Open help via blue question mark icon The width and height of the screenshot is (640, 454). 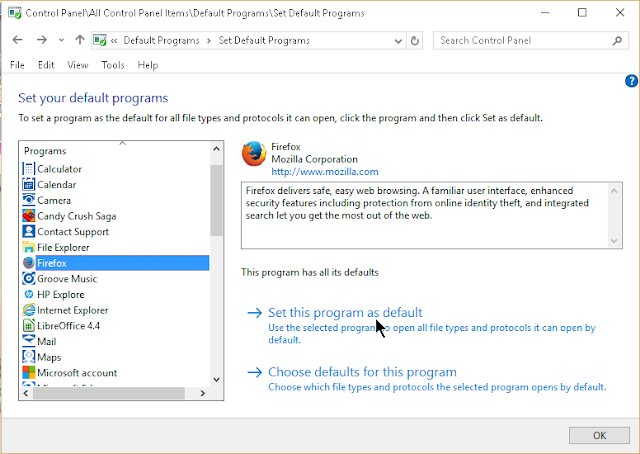(x=631, y=81)
